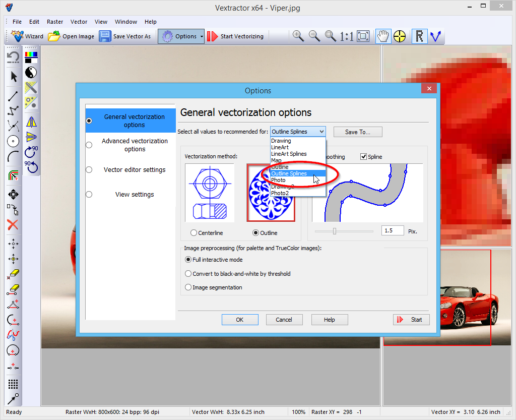Select Convert to black-and-white by threshold
This screenshot has height=420, width=516.
[188, 274]
